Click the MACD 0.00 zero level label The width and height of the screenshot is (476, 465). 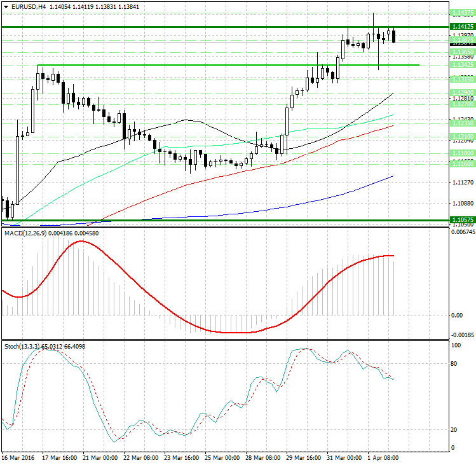[457, 316]
